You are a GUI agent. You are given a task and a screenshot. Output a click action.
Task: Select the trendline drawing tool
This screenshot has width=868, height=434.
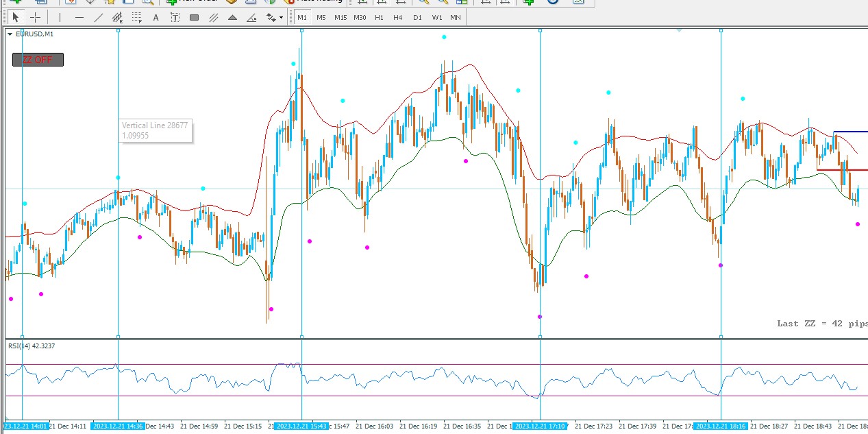tap(99, 17)
